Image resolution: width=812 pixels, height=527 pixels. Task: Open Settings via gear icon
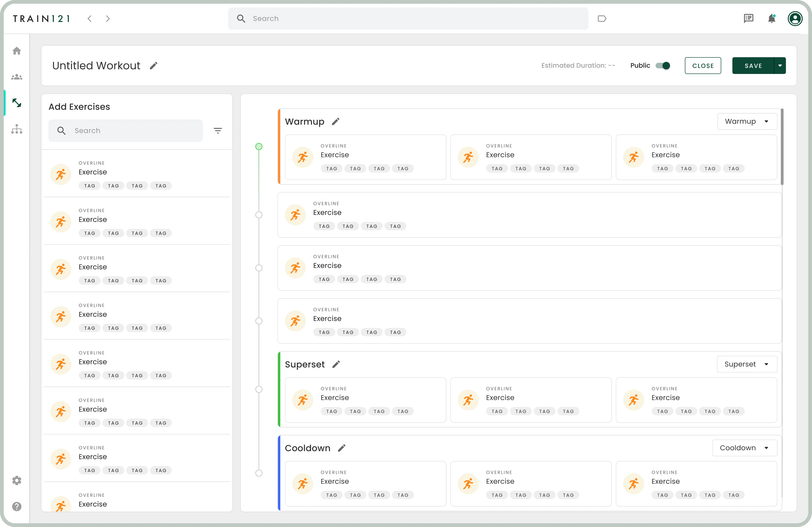coord(17,480)
